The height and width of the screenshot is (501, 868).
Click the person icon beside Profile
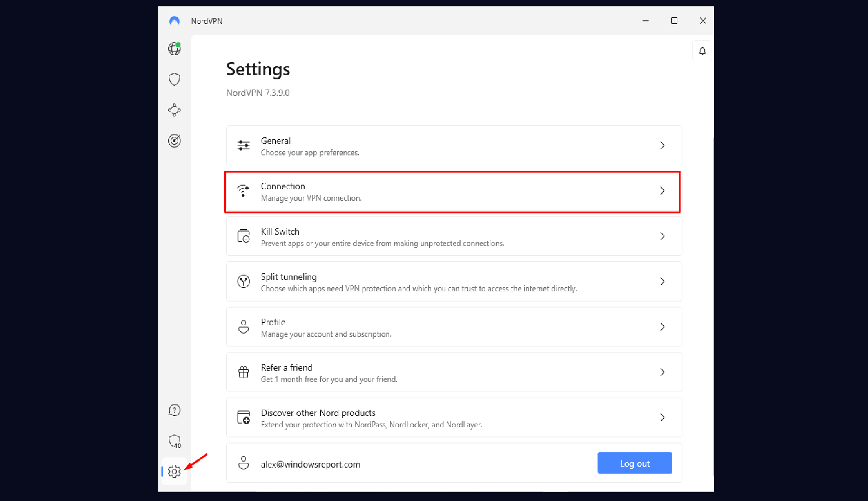pyautogui.click(x=244, y=327)
